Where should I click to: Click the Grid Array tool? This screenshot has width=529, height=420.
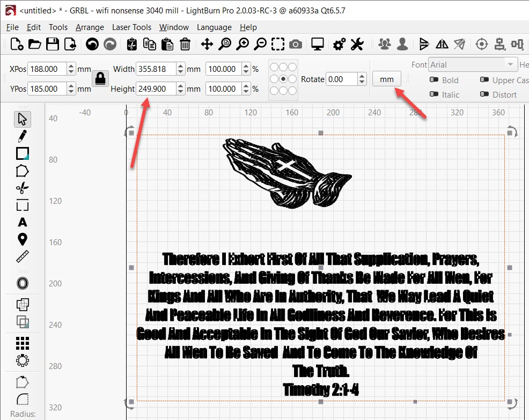coord(23,343)
